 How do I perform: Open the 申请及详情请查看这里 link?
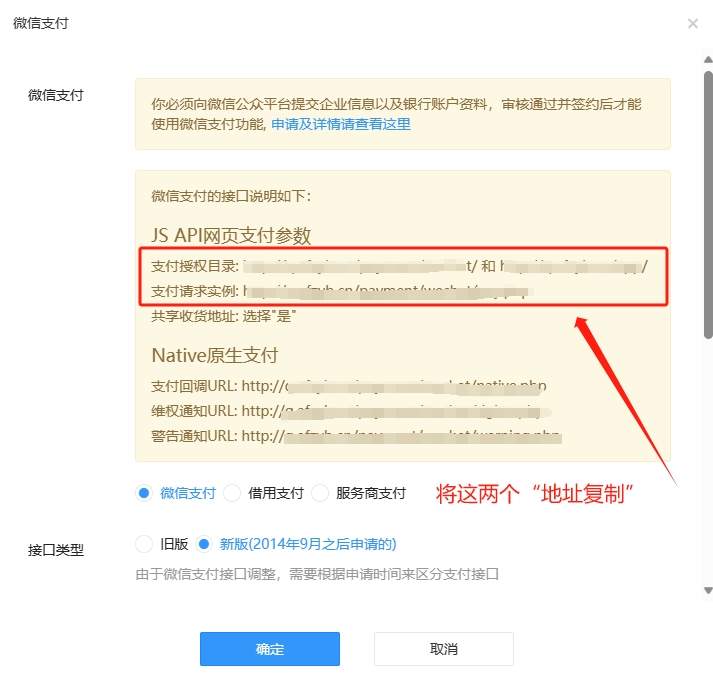click(341, 124)
